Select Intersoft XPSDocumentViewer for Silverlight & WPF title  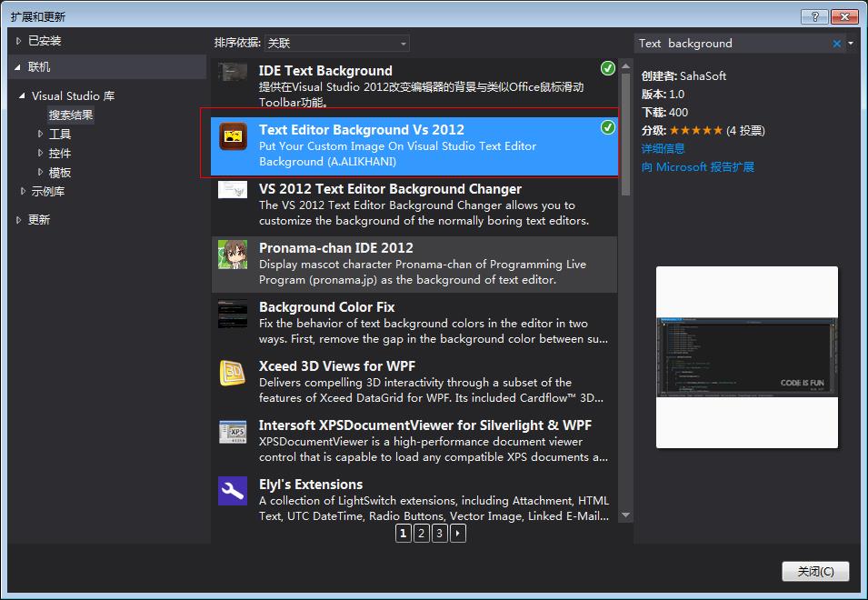[x=425, y=425]
